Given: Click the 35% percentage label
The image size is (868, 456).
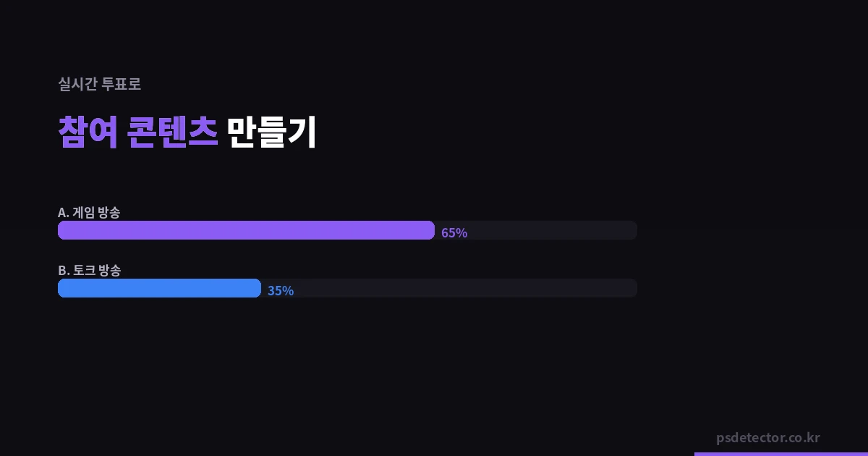Looking at the screenshot, I should tap(281, 290).
